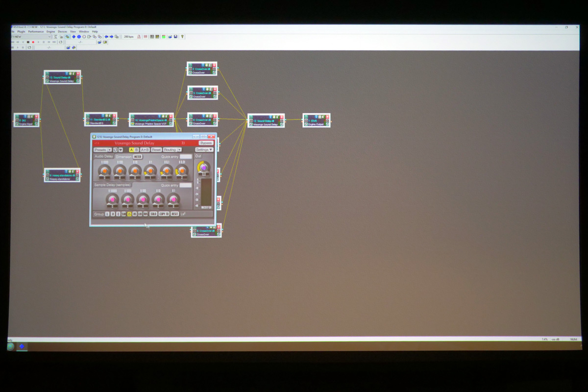
Task: Close the 11: StandardEQ node
Action: point(115,116)
